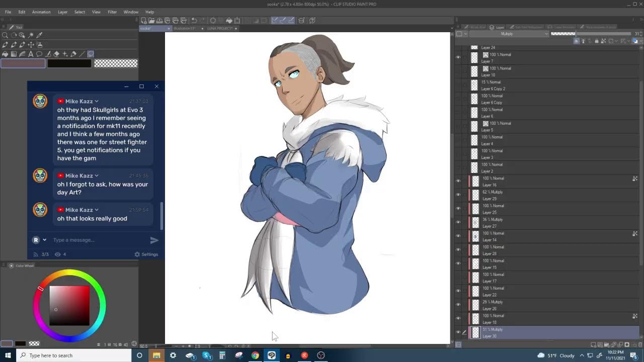Select the Fill bucket tool

5,54
